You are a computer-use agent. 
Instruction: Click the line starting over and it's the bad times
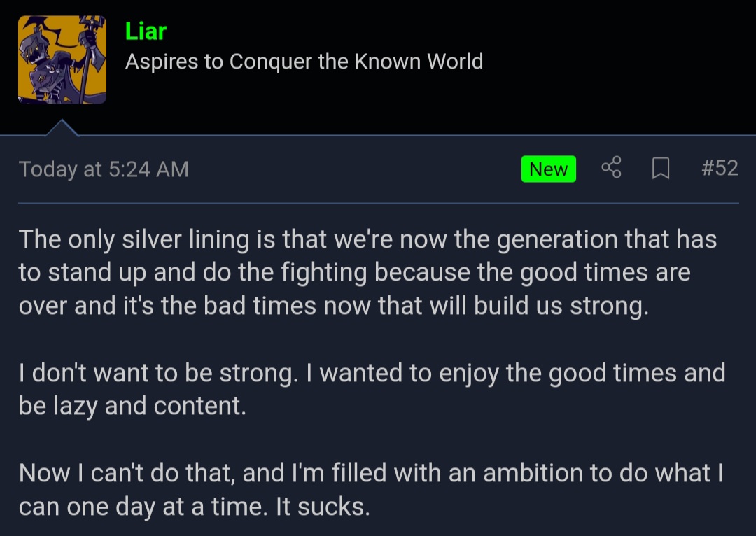(x=334, y=306)
